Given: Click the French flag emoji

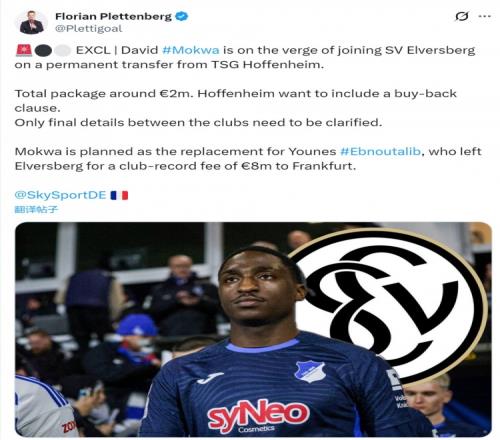Looking at the screenshot, I should click(x=119, y=195).
